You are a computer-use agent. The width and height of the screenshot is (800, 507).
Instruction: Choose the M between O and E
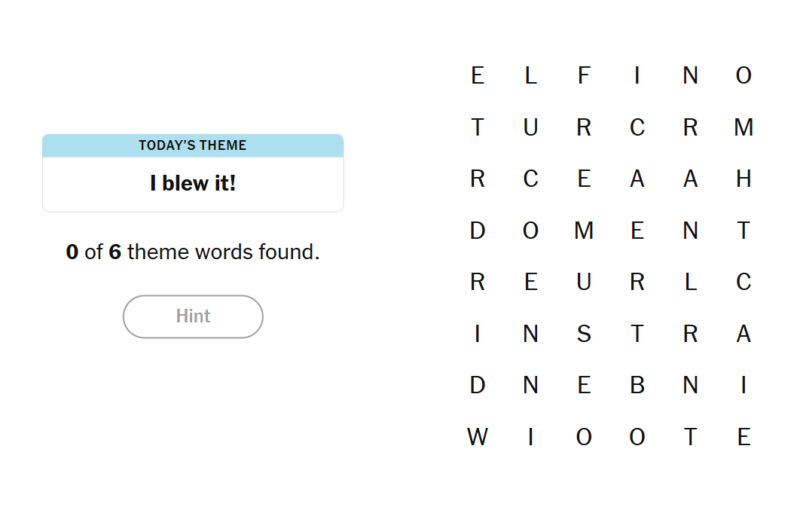[584, 231]
